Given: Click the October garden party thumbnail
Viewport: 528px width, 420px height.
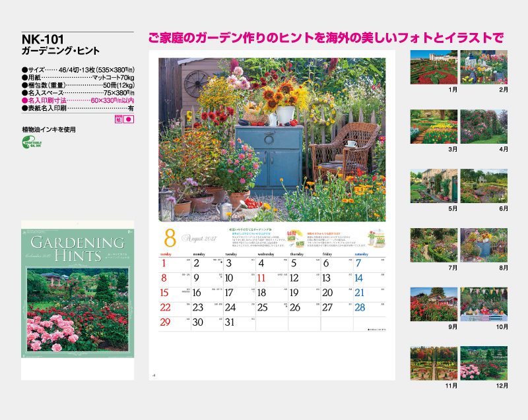Looking at the screenshot, I should point(484,305).
